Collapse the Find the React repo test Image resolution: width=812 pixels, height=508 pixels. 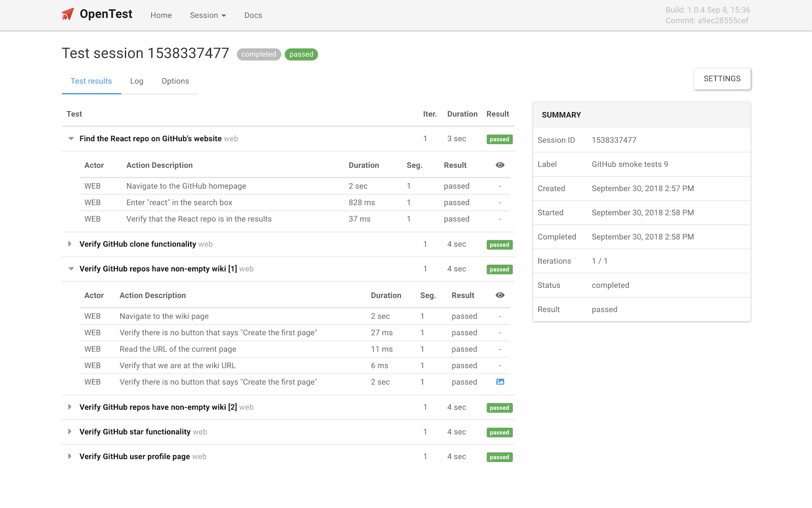tap(71, 139)
